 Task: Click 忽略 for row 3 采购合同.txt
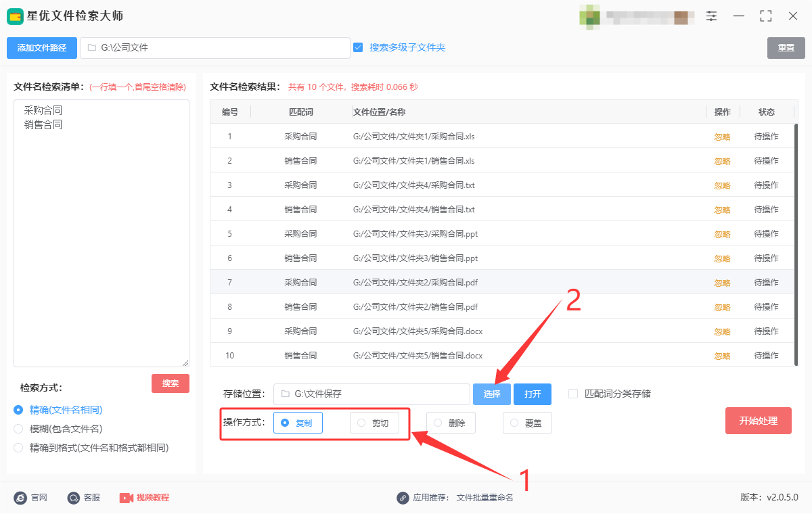click(x=722, y=185)
